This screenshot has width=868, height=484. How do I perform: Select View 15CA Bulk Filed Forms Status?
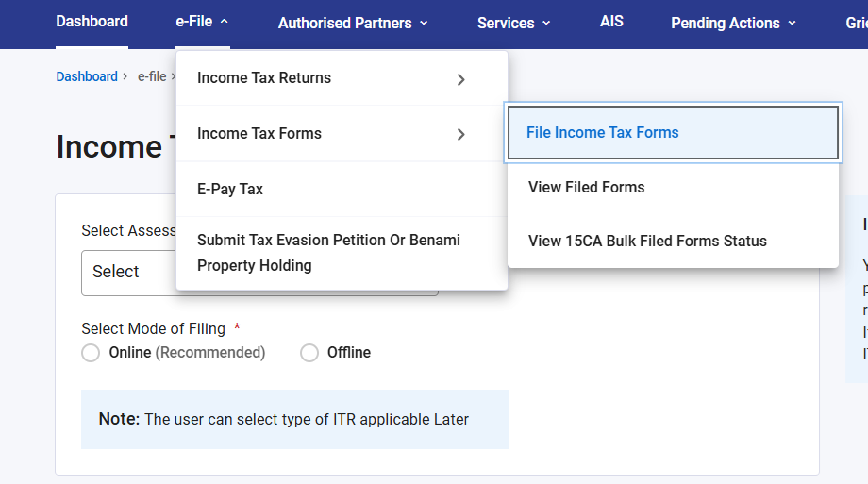coord(647,242)
